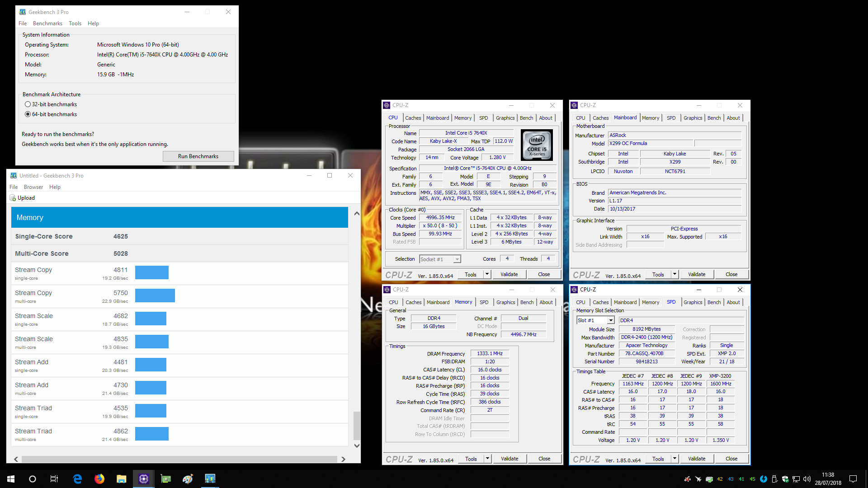This screenshot has height=488, width=868.
Task: Click Validate in the CPU tab window
Action: [x=509, y=274]
